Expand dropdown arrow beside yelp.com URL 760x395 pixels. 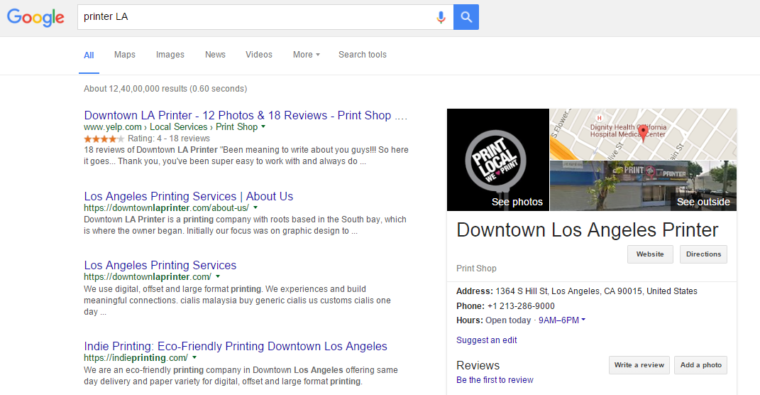tap(263, 127)
